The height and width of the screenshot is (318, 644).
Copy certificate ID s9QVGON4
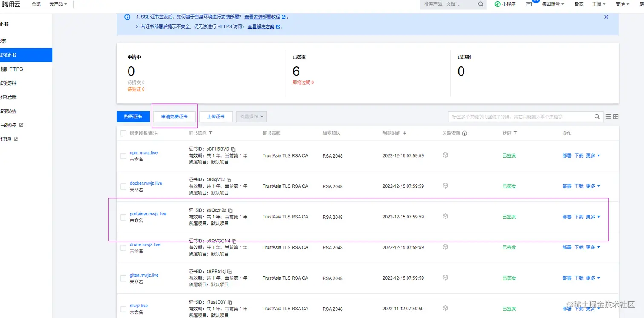(x=234, y=241)
